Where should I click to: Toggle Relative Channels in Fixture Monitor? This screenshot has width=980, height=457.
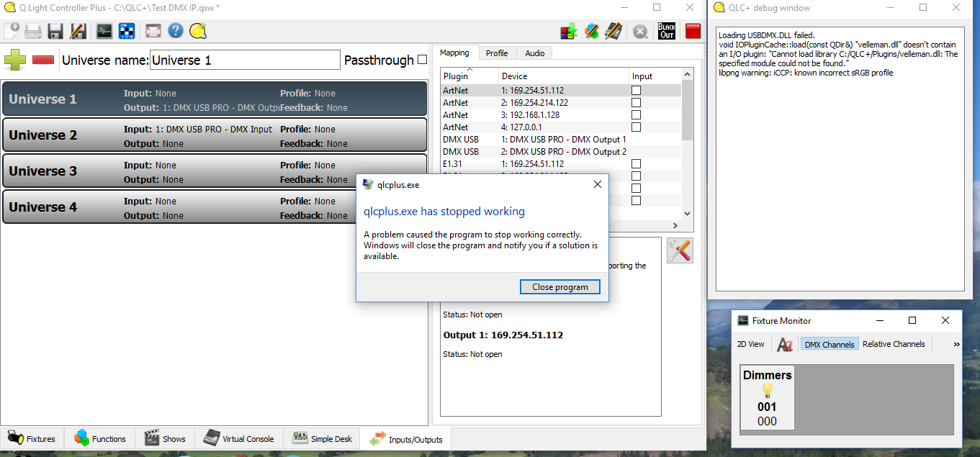pyautogui.click(x=894, y=344)
